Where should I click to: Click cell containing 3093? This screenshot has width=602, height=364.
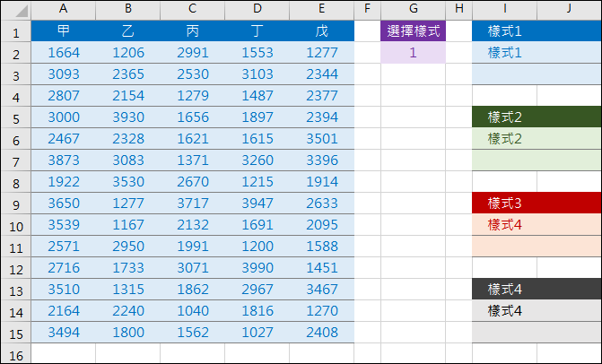(x=64, y=74)
